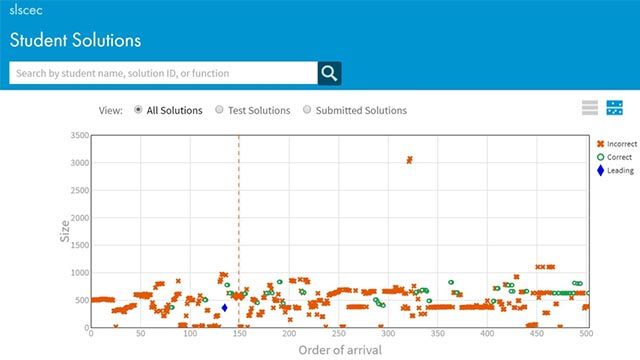
Task: Select the Submitted Solutions radio button
Action: click(x=307, y=109)
